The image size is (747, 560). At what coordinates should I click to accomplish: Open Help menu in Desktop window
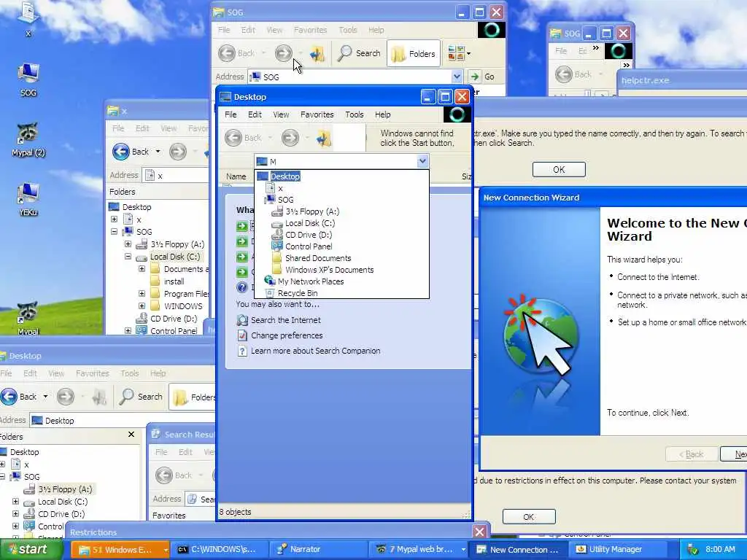[x=382, y=114]
